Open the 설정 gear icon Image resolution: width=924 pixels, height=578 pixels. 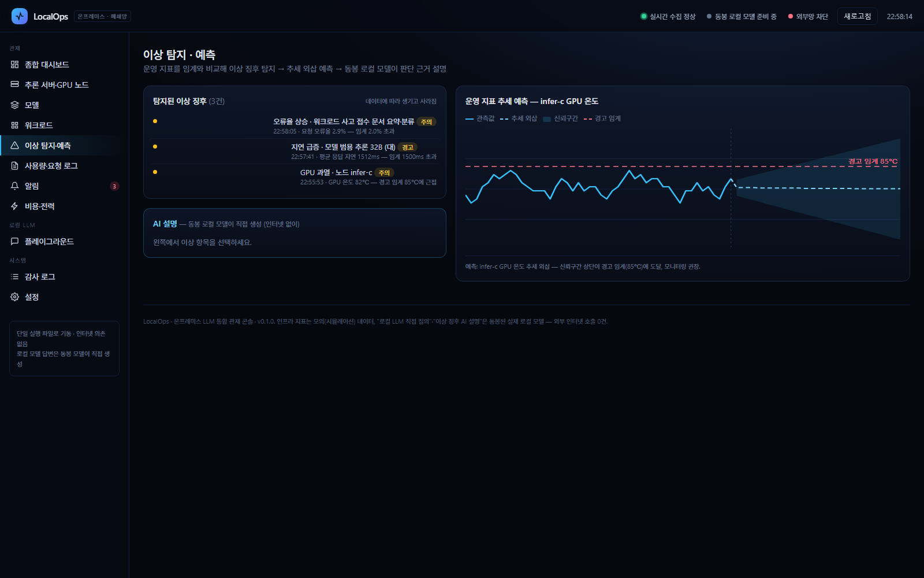[x=15, y=297]
